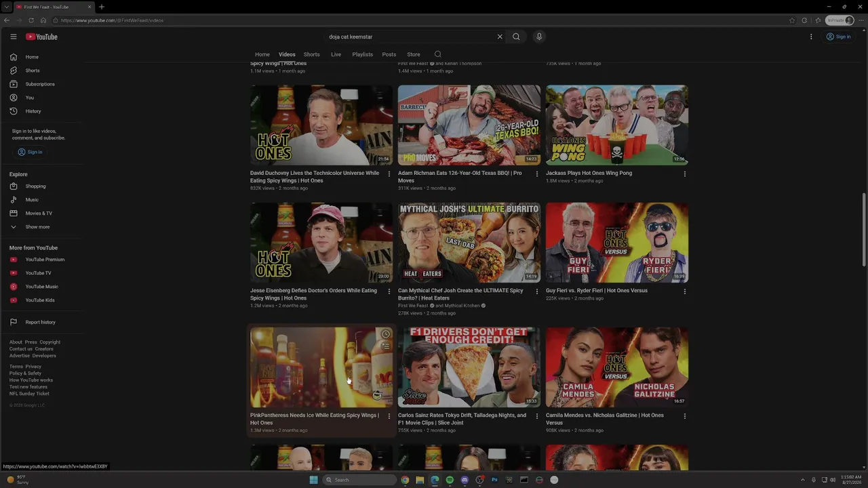This screenshot has height=488, width=868.
Task: Open the browser Settings and more menu
Action: [861, 20]
